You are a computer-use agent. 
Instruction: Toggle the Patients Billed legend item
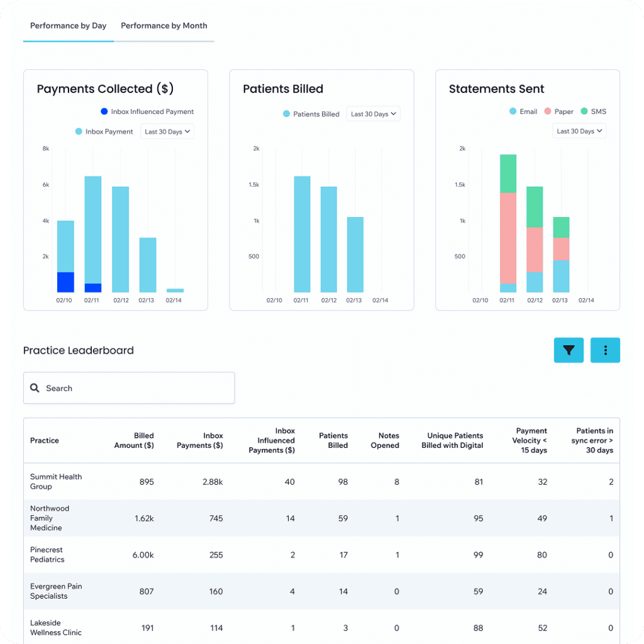pos(311,114)
